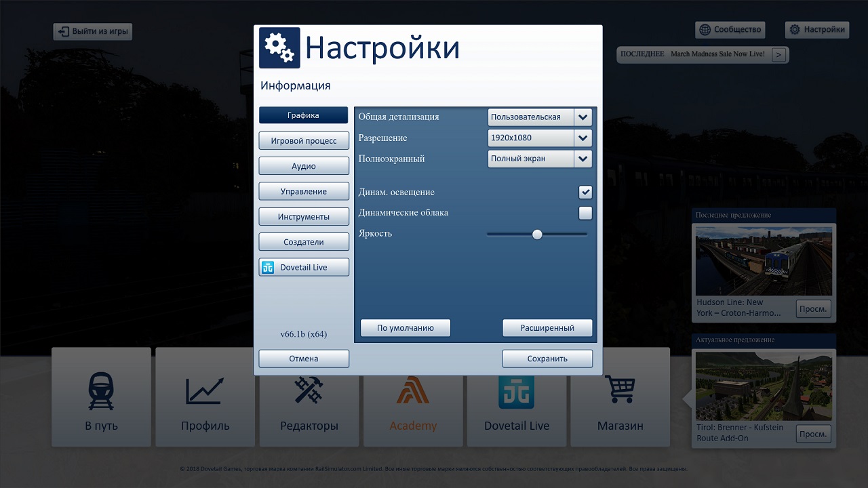The height and width of the screenshot is (488, 868).
Task: Select the Управление settings tab
Action: 304,192
